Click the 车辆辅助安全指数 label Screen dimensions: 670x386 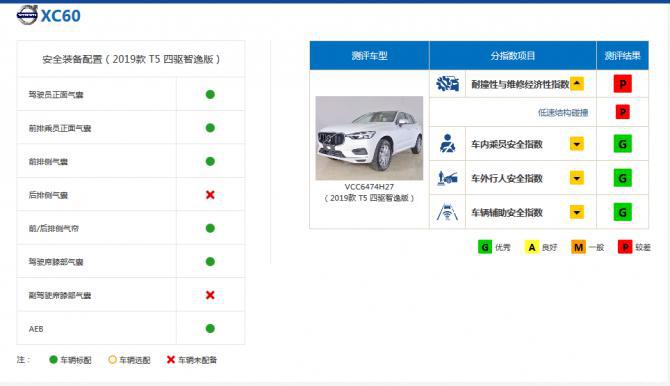click(x=507, y=212)
